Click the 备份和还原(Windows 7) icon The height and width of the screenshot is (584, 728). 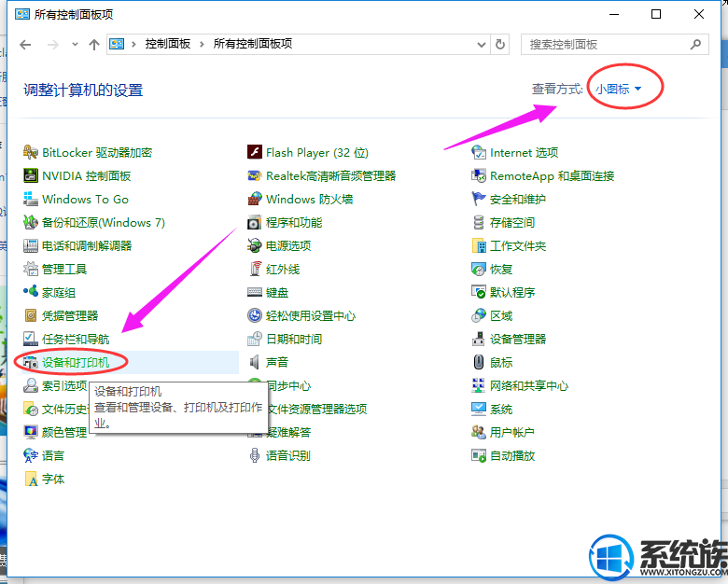(31, 222)
